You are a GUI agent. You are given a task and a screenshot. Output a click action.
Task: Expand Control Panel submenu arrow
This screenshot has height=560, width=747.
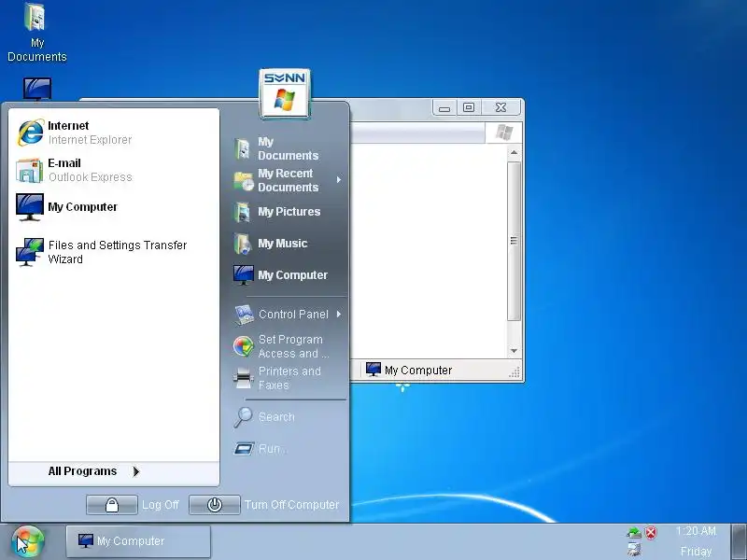click(x=339, y=315)
